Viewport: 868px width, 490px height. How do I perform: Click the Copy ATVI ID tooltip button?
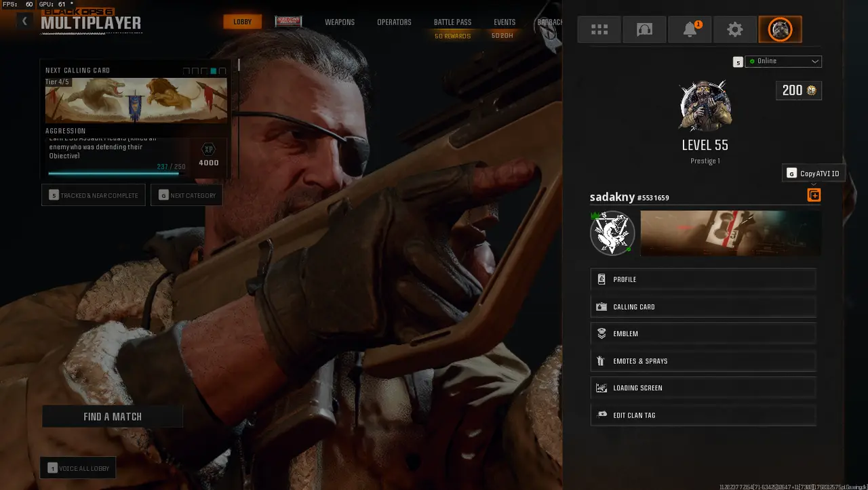pyautogui.click(x=814, y=173)
